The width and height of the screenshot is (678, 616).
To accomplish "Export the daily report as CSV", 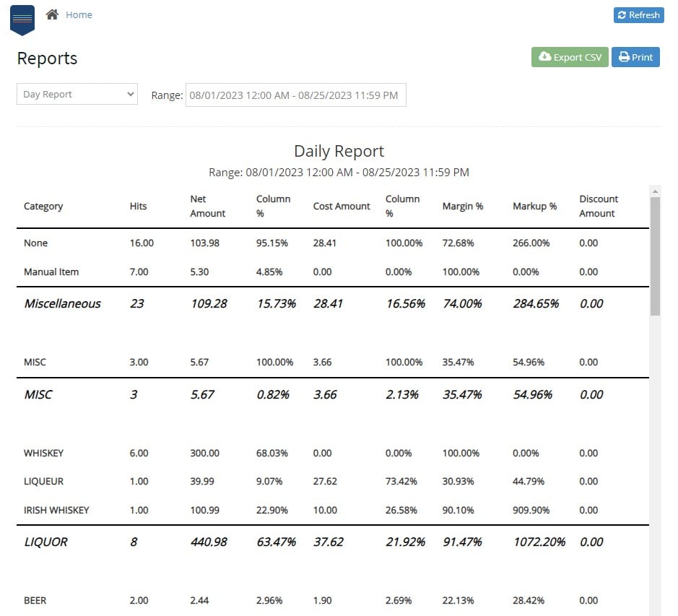I will click(569, 56).
